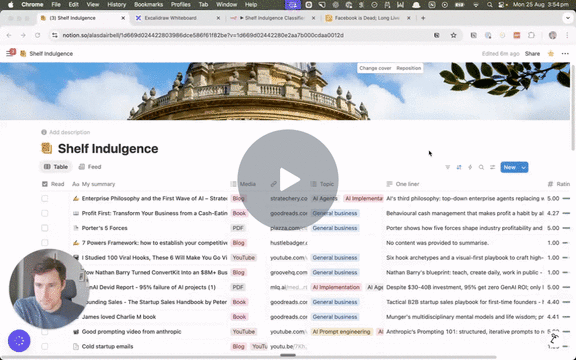Screen dimensions: 576x360
Task: Switch to Excalidraw Whiteboard browser tab
Action: click(x=178, y=18)
